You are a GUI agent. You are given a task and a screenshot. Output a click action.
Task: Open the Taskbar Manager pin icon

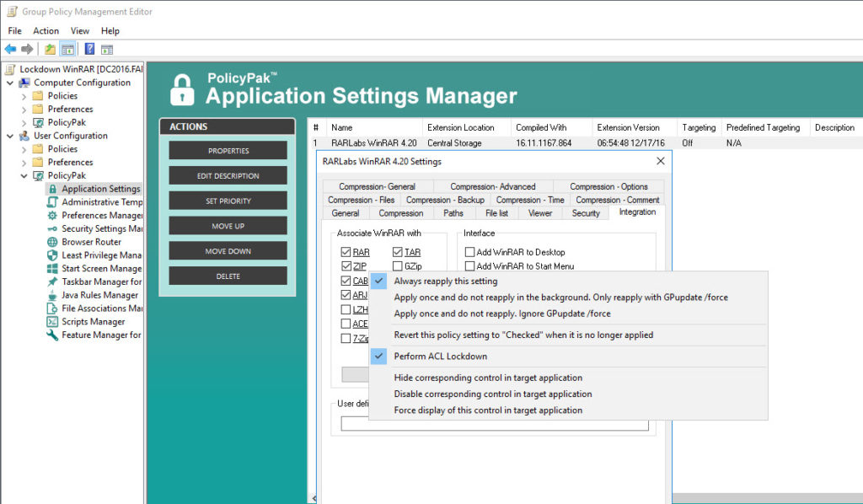[52, 281]
